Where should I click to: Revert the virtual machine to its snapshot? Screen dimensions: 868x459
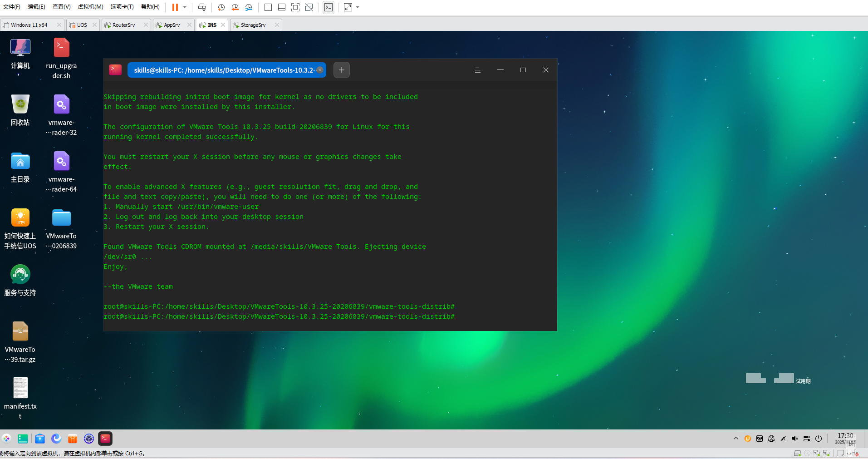click(x=235, y=7)
